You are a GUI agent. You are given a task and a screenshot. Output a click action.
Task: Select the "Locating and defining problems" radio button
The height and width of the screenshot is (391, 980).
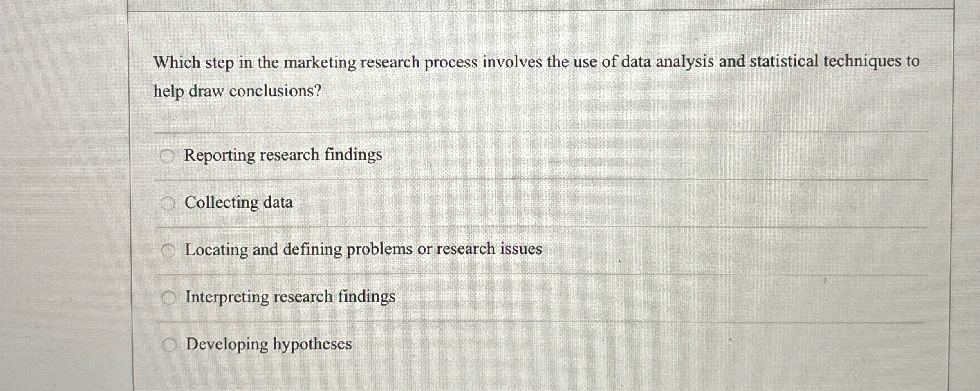pos(168,250)
